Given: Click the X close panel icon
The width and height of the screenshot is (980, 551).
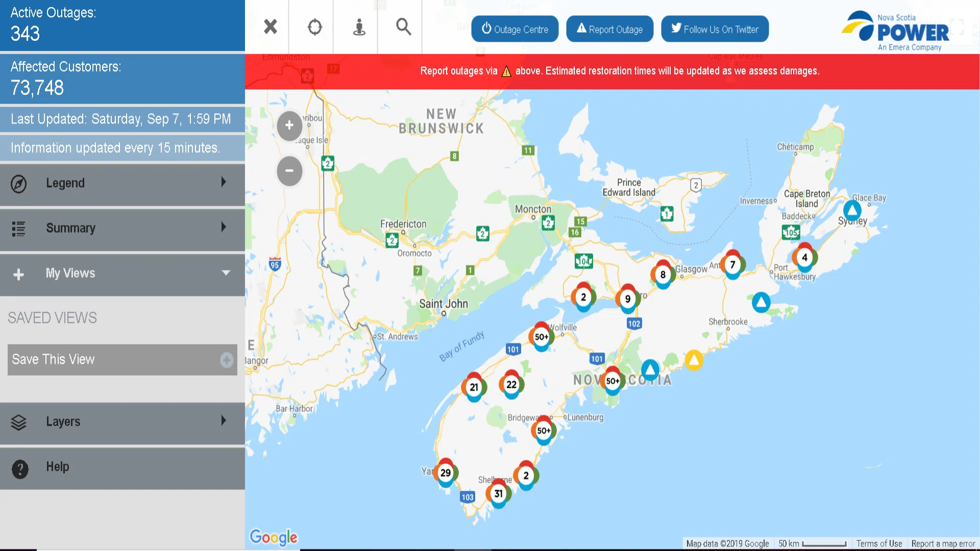Looking at the screenshot, I should (x=271, y=27).
